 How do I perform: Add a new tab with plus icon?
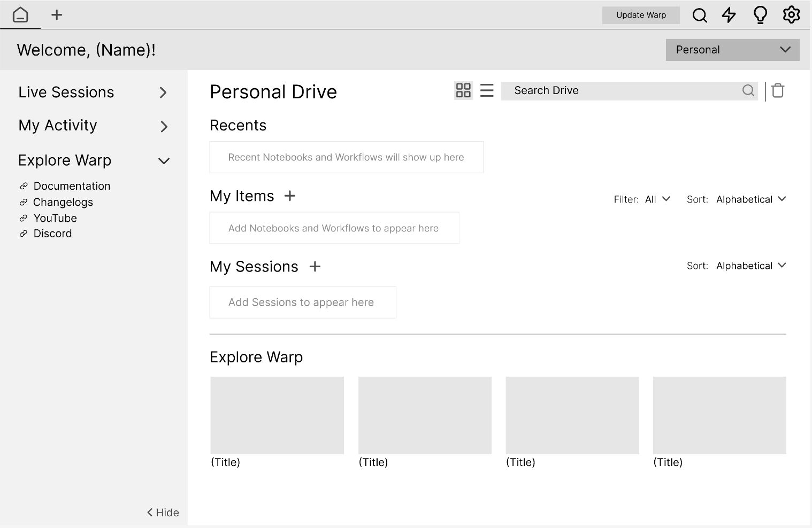57,15
